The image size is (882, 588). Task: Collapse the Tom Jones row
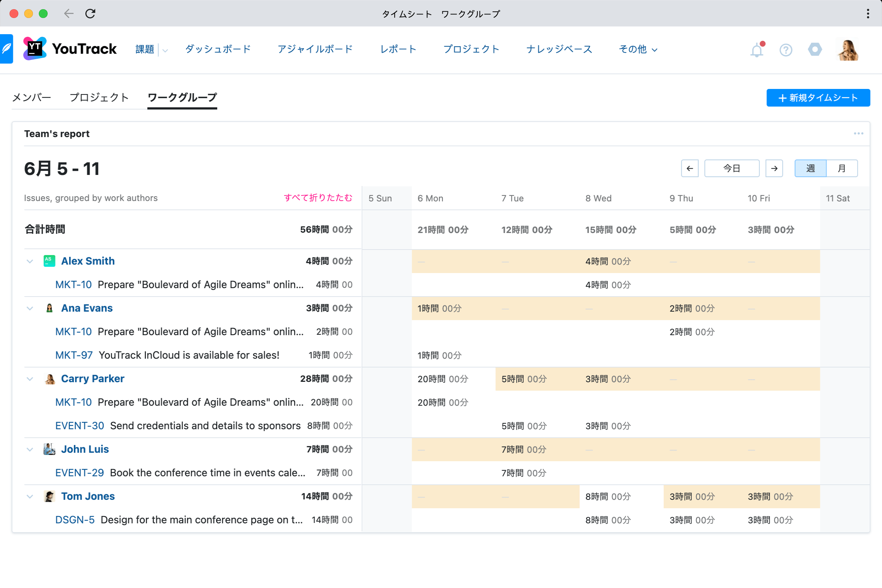pos(30,496)
